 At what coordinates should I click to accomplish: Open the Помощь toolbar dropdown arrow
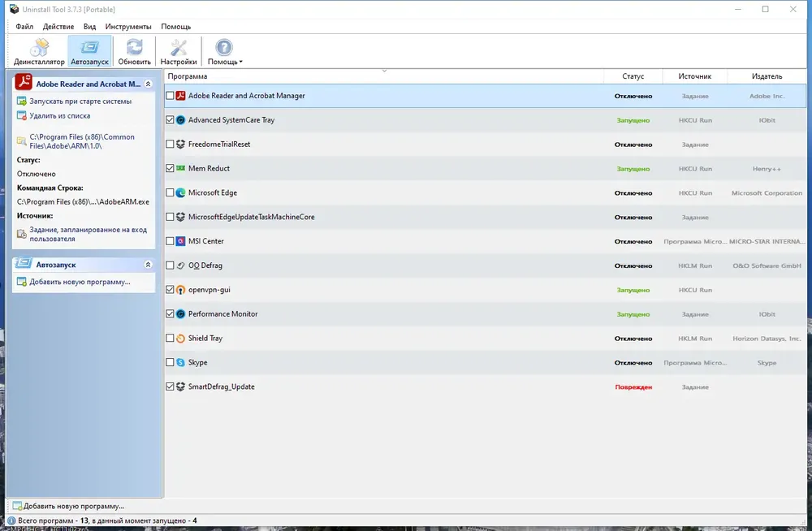pyautogui.click(x=240, y=62)
